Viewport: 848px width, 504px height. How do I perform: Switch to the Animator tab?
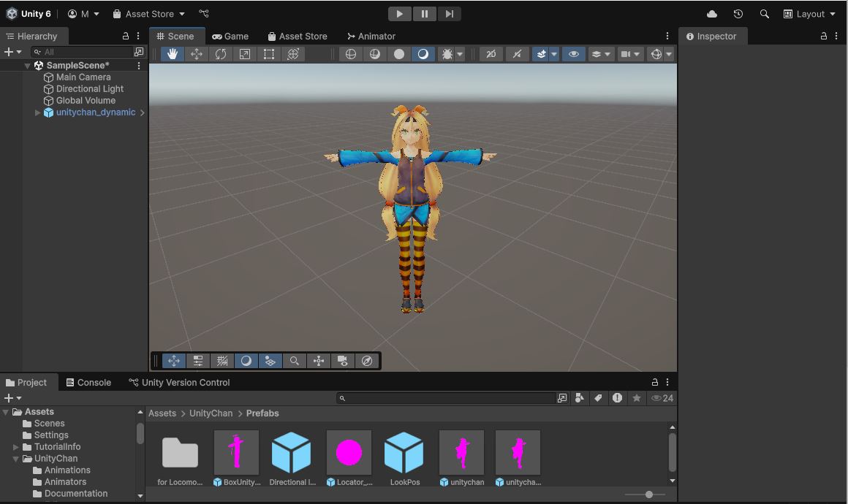[371, 37]
